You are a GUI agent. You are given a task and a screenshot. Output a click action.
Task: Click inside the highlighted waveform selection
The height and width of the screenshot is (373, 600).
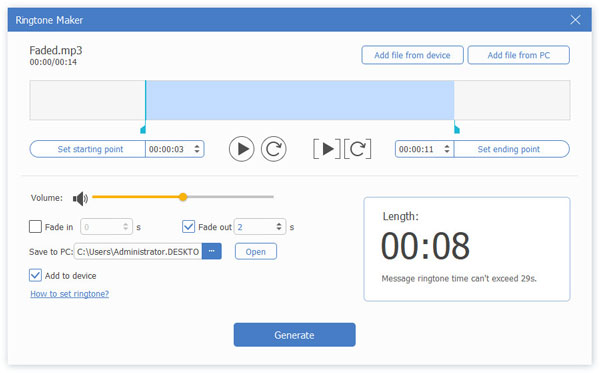pyautogui.click(x=300, y=100)
